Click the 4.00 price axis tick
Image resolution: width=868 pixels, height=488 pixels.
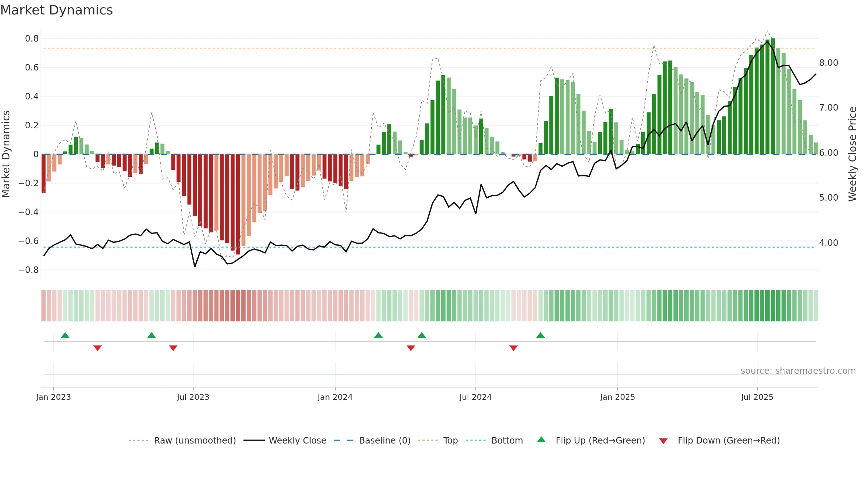[x=829, y=243]
